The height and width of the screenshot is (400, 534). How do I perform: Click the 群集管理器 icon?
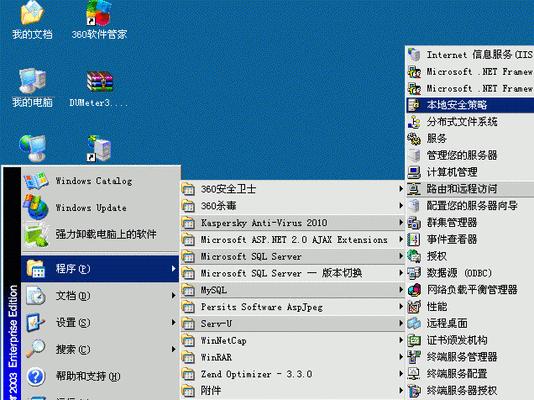click(414, 222)
